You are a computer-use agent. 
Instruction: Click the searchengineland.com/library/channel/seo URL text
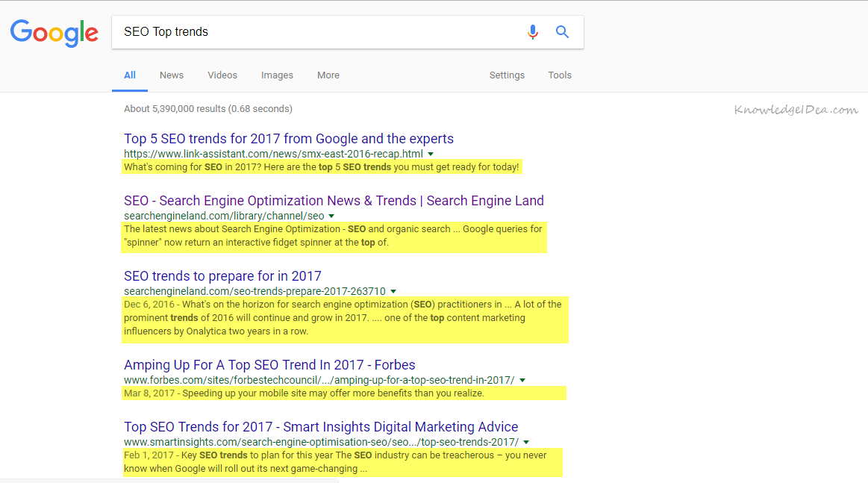pos(224,216)
